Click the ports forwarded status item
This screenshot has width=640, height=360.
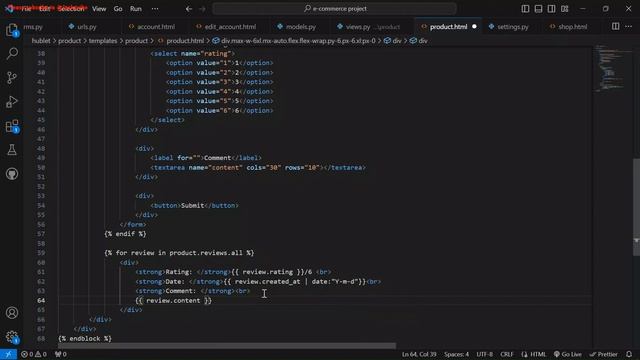click(60, 354)
